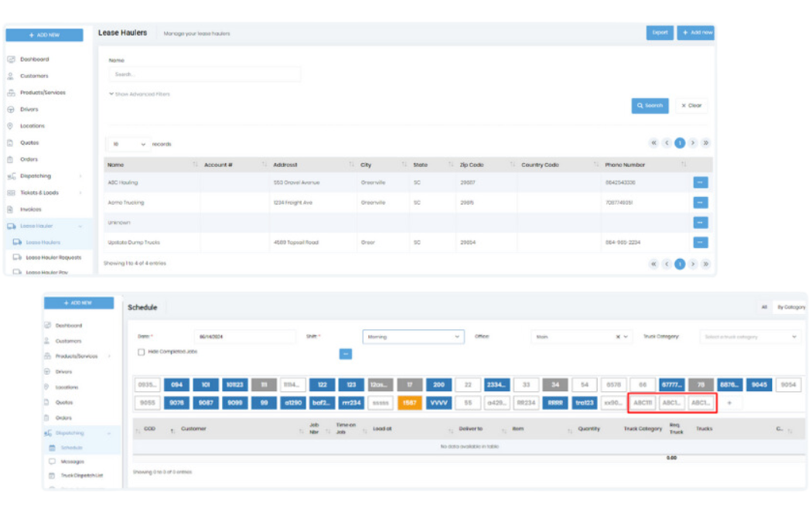Open Locations pin icon in the top sidebar

click(x=11, y=126)
